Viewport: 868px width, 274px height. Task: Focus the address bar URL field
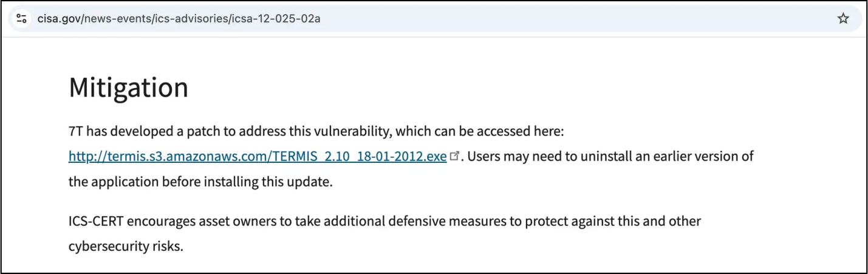pyautogui.click(x=425, y=19)
